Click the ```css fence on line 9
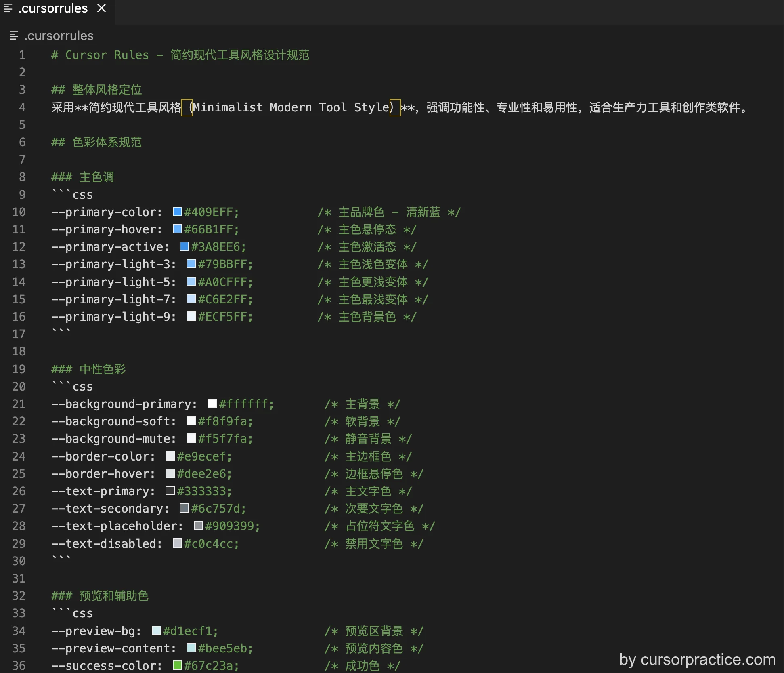784x673 pixels. (x=72, y=194)
